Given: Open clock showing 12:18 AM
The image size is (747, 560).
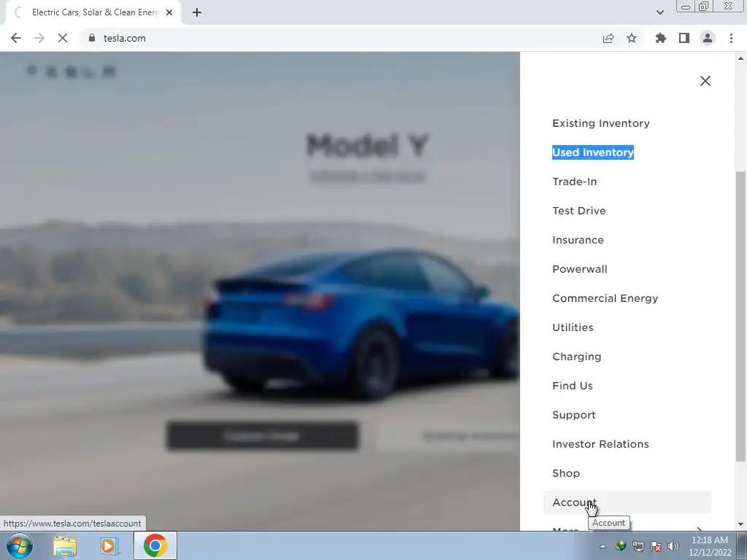Looking at the screenshot, I should [x=709, y=546].
